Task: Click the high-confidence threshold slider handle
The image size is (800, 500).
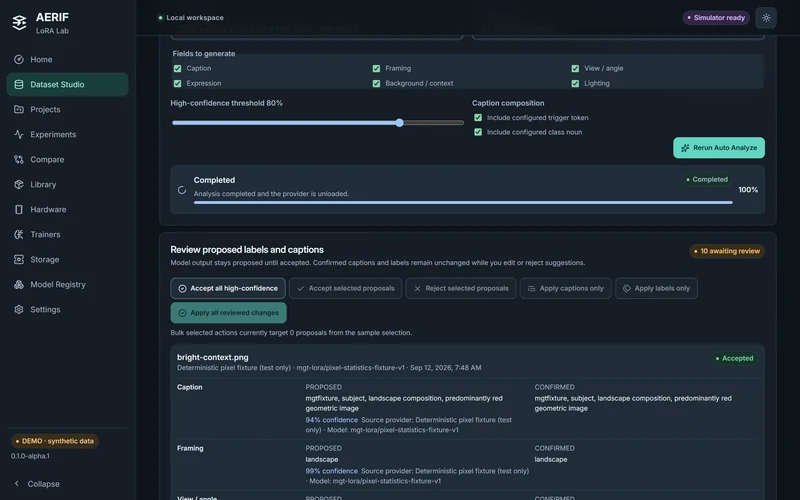Action: 399,123
